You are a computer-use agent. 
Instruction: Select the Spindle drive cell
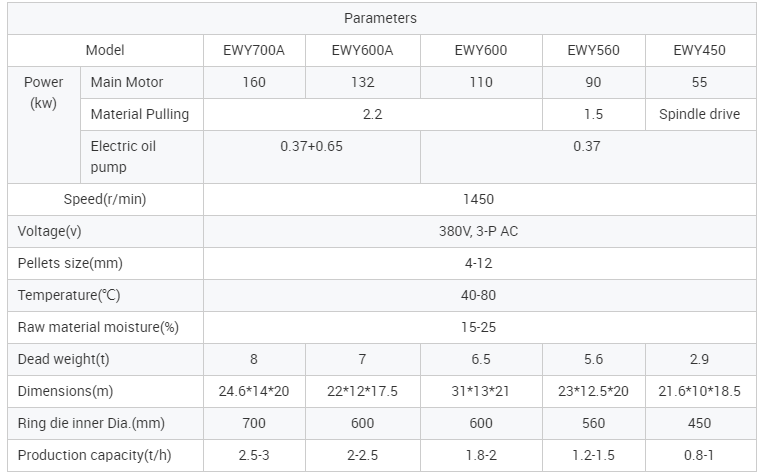(699, 114)
